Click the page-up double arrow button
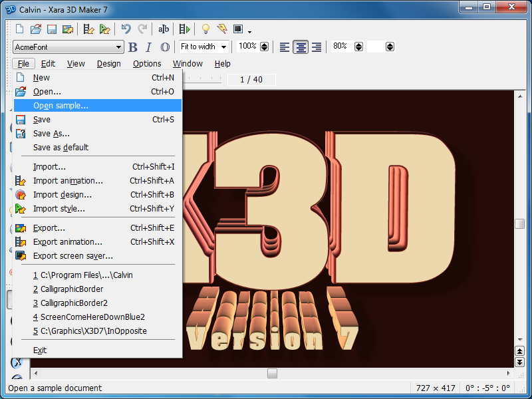The image size is (532, 399). [519, 350]
